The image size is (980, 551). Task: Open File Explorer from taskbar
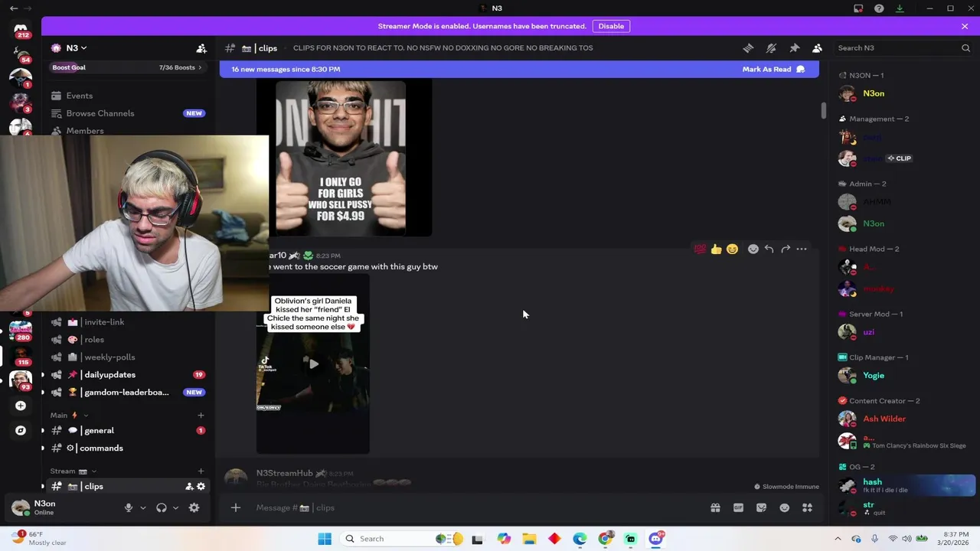pyautogui.click(x=529, y=539)
